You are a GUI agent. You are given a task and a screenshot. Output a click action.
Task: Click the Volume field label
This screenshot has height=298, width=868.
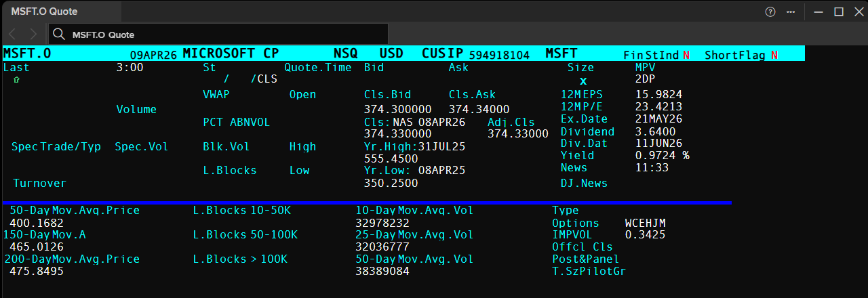(x=136, y=110)
